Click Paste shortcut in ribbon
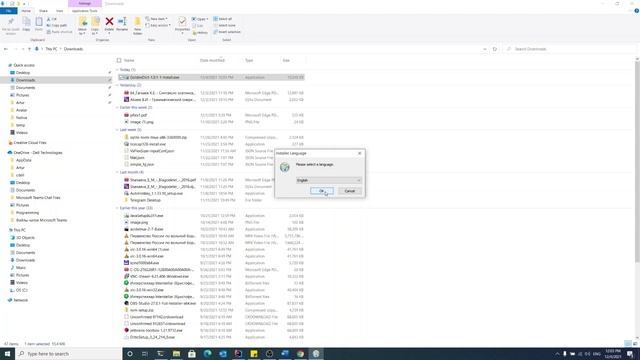This screenshot has height=360, width=640. (60, 32)
